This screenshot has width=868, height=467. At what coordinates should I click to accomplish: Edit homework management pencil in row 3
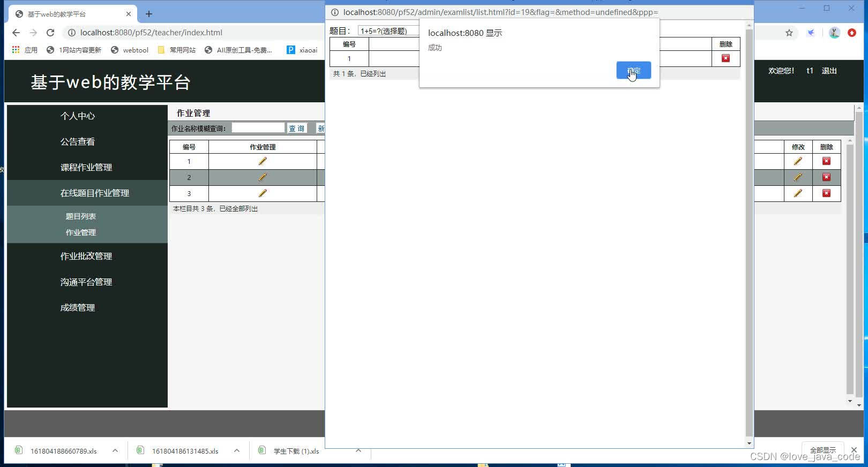[263, 193]
